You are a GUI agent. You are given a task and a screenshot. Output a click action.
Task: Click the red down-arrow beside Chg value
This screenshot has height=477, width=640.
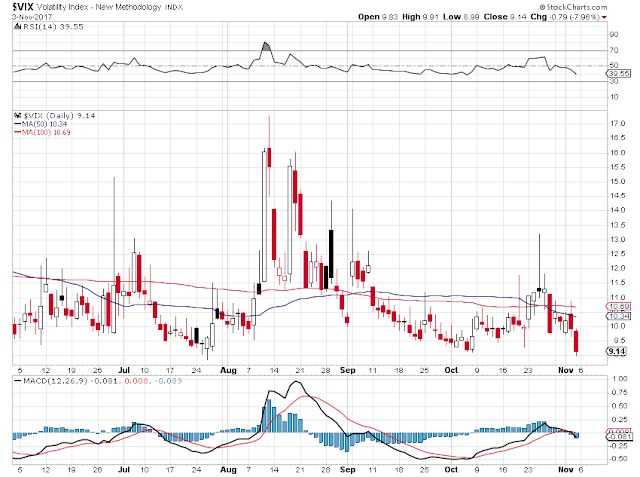click(x=604, y=17)
